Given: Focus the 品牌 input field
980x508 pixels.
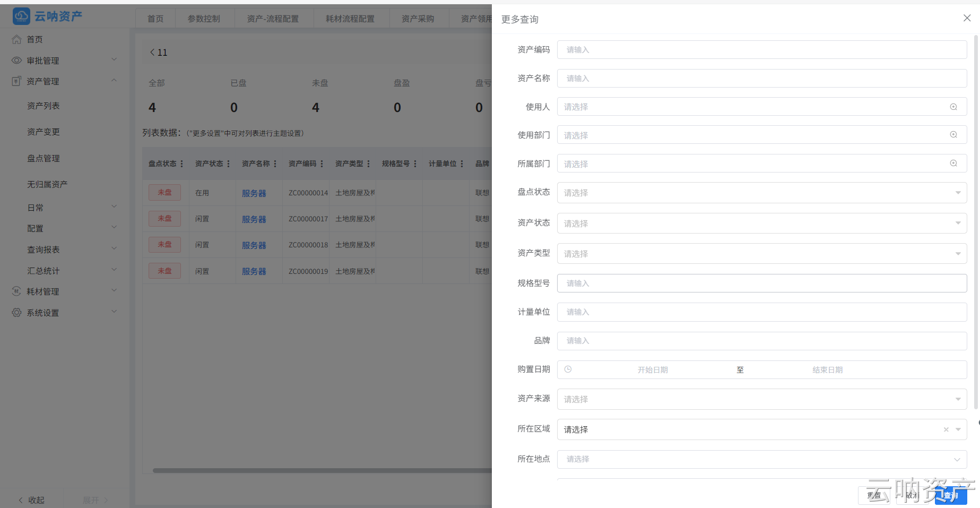Looking at the screenshot, I should (762, 340).
